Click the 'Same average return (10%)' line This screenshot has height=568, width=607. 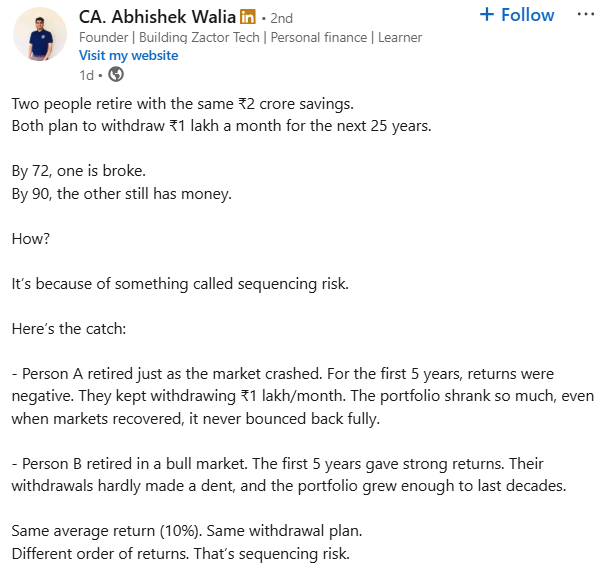click(187, 531)
